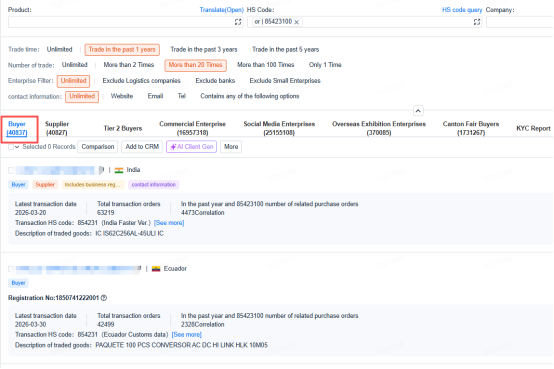Select Trade in the past 5 years

285,49
